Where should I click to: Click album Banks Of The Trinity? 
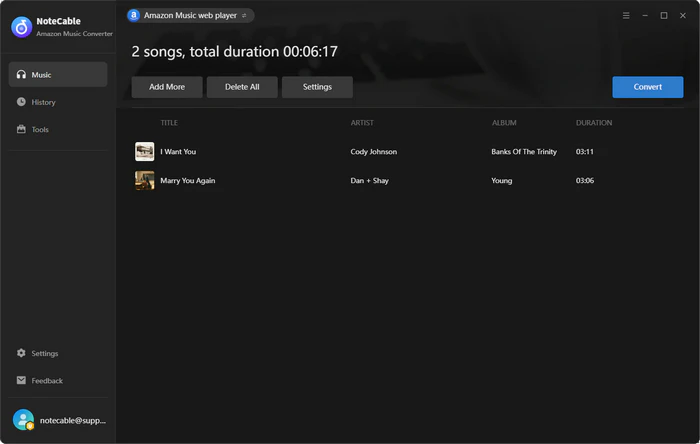(524, 152)
